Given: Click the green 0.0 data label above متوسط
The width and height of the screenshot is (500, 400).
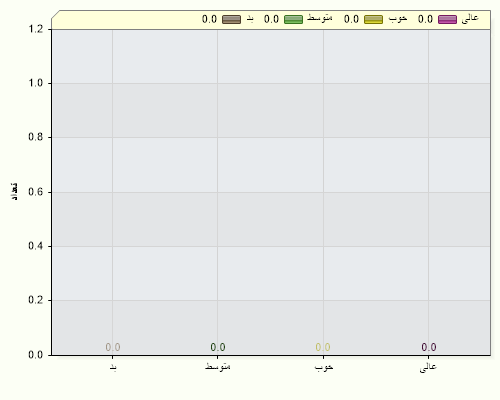Looking at the screenshot, I should coord(218,347).
